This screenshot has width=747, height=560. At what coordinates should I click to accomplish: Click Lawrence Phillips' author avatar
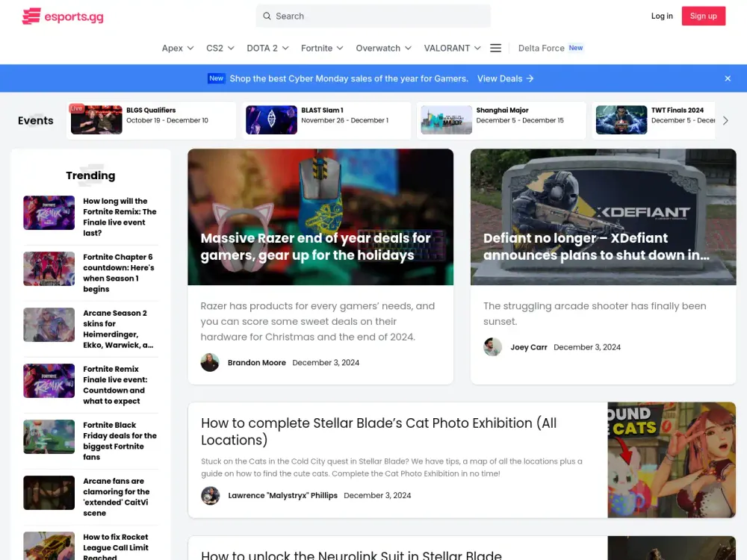tap(211, 496)
